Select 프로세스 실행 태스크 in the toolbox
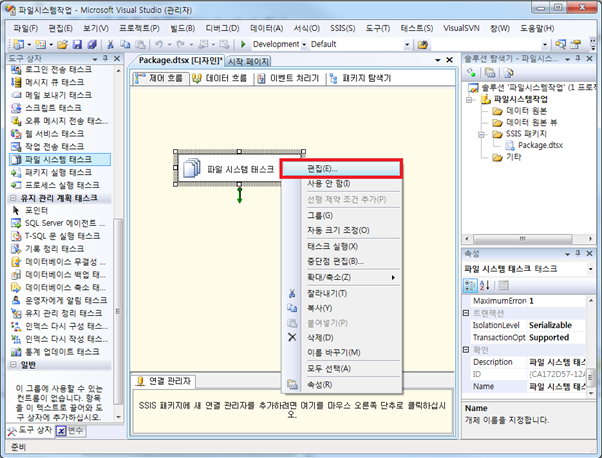 [62, 185]
